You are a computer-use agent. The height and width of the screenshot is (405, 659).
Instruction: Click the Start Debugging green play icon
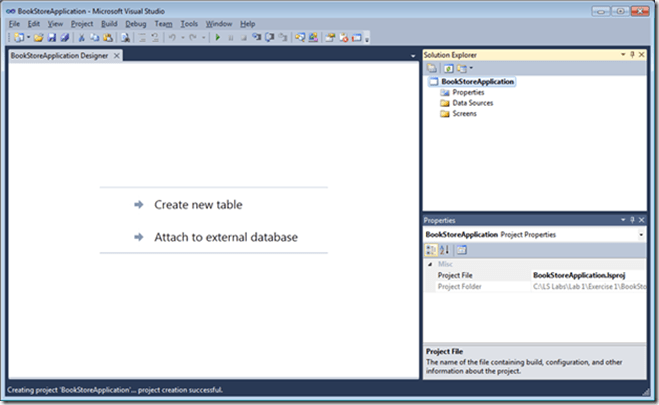point(218,37)
